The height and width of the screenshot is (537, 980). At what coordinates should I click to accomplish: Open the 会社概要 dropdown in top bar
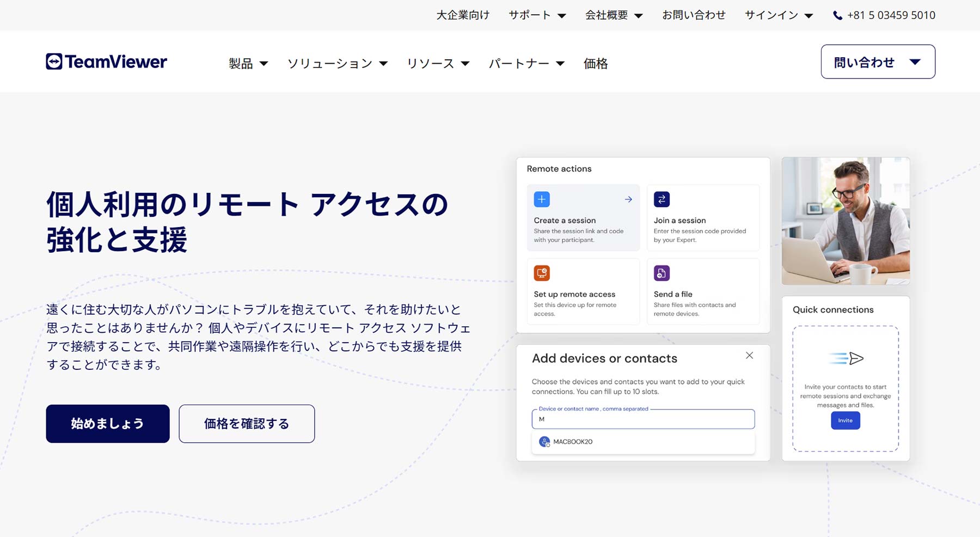[614, 15]
